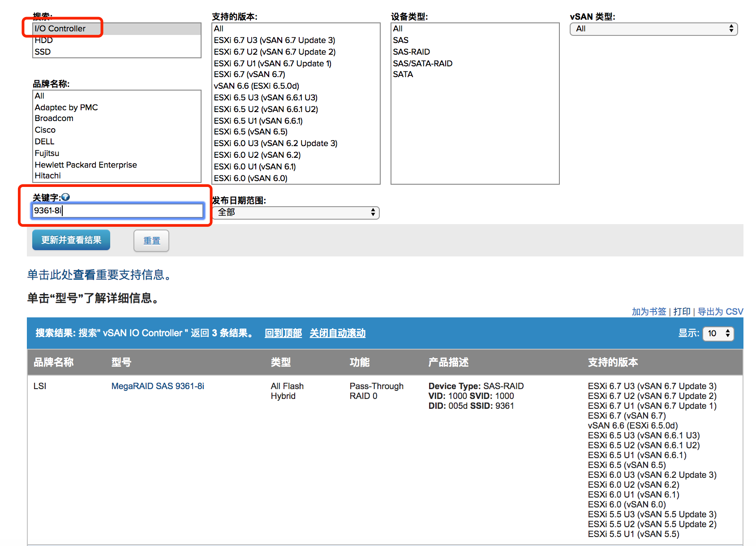Click 更新并查看结果 button
756x546 pixels.
click(71, 240)
